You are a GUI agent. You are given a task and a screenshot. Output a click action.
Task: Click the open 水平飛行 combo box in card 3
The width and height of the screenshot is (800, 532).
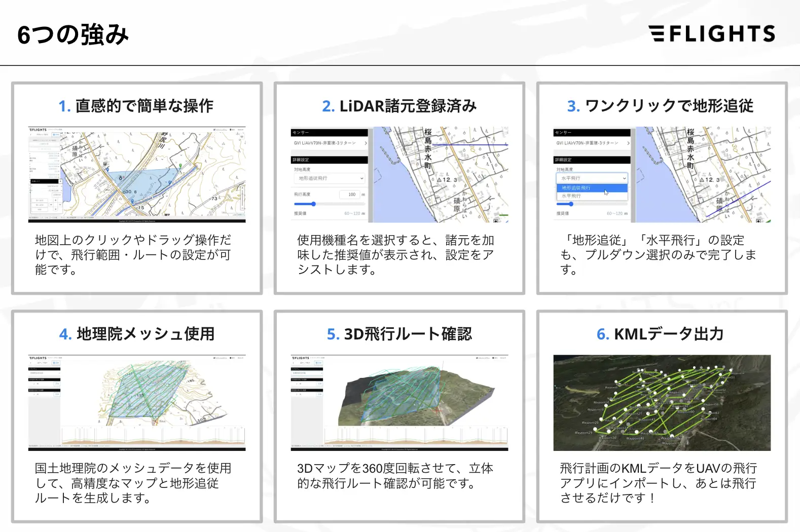point(592,178)
